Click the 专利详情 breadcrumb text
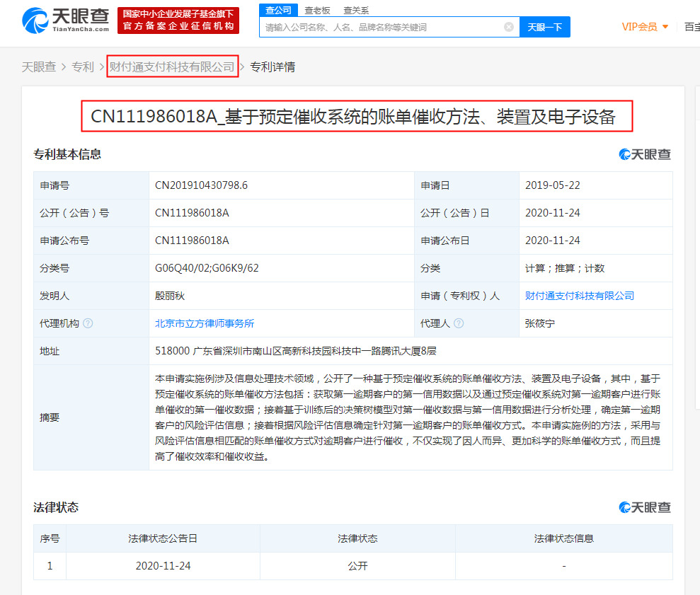The width and height of the screenshot is (700, 595). click(x=272, y=67)
